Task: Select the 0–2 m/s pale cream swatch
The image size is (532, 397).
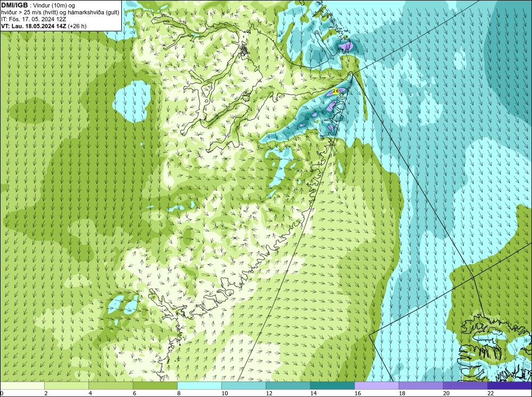Action: pyautogui.click(x=22, y=386)
